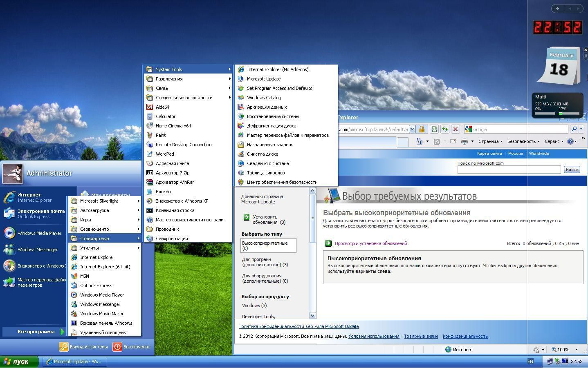
Task: Click the Найти search button
Action: (572, 170)
